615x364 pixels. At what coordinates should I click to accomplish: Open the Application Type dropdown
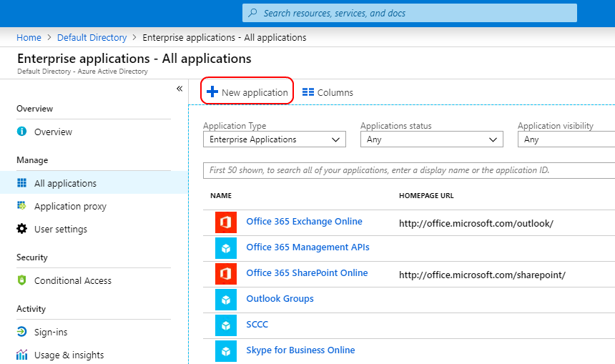[275, 139]
